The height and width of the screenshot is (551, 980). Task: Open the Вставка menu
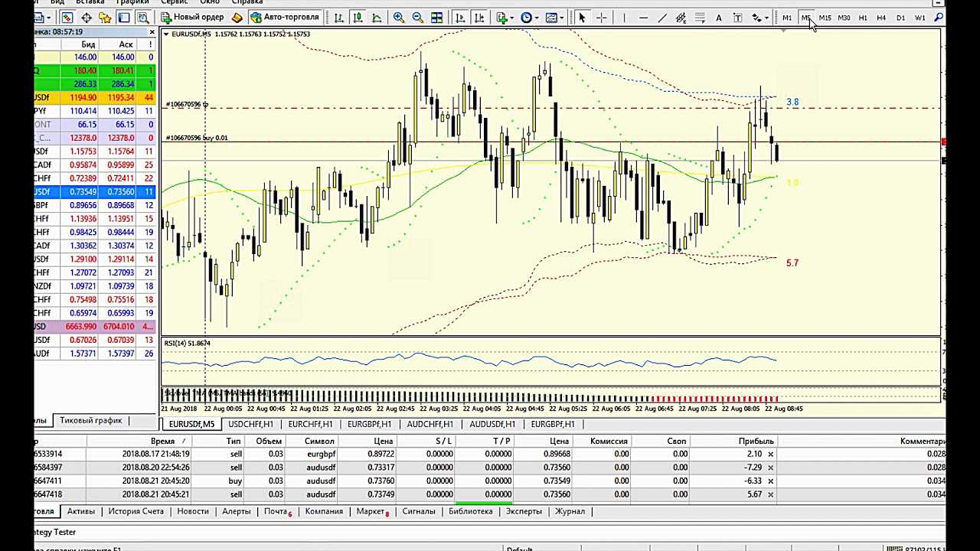click(90, 2)
